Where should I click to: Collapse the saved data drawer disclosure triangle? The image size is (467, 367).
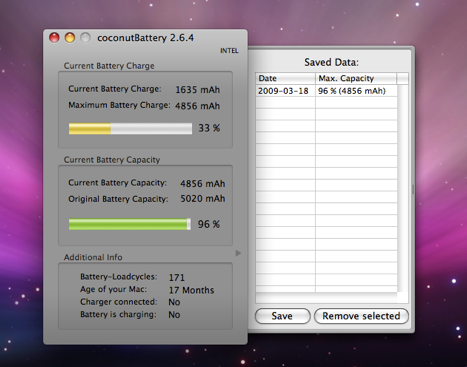tap(238, 253)
